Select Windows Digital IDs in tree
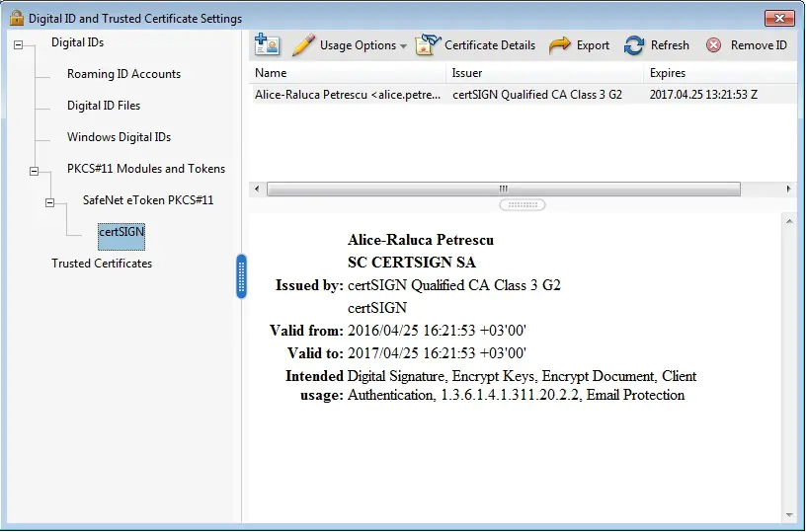 (119, 137)
